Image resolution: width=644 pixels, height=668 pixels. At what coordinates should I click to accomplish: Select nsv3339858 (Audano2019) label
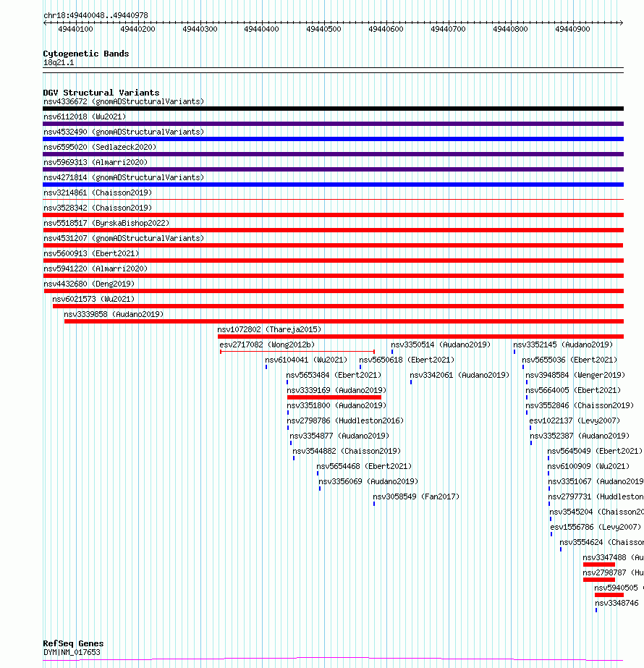coord(114,314)
